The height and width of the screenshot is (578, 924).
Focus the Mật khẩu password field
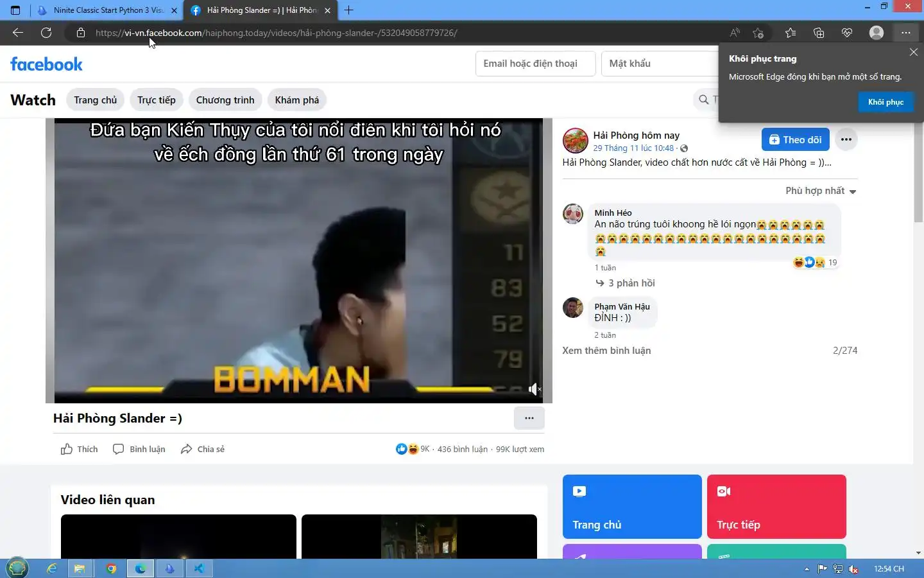tap(660, 64)
